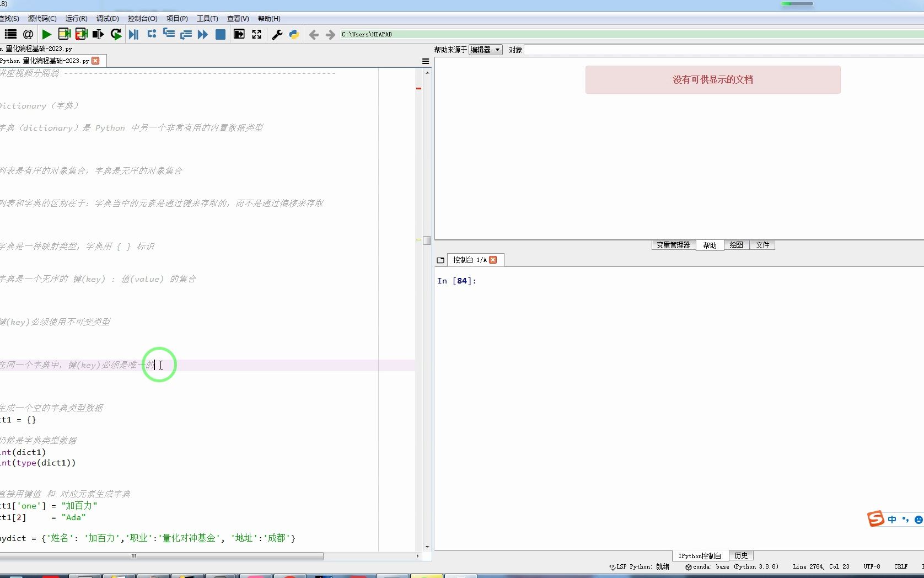924x578 pixels.
Task: Click the In [84] console prompt
Action: pyautogui.click(x=456, y=281)
